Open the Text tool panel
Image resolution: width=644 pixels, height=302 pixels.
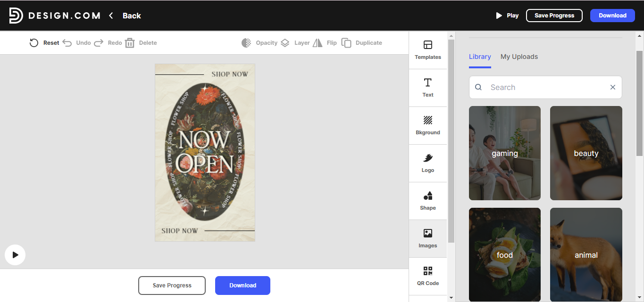coord(428,88)
